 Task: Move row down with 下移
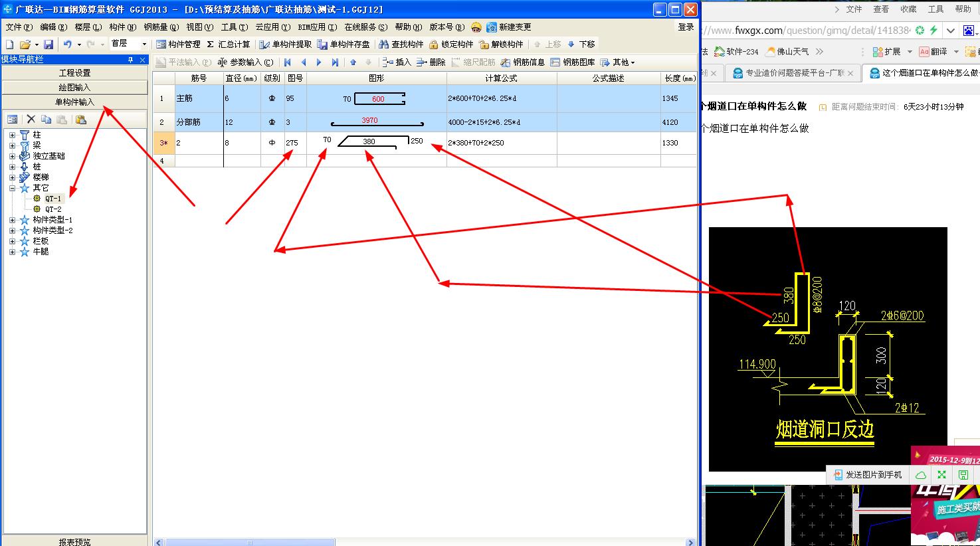point(581,44)
